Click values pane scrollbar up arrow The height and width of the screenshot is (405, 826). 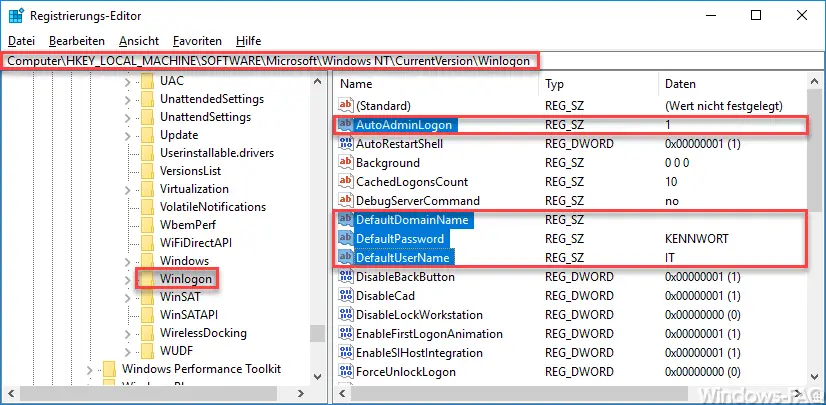pos(814,82)
